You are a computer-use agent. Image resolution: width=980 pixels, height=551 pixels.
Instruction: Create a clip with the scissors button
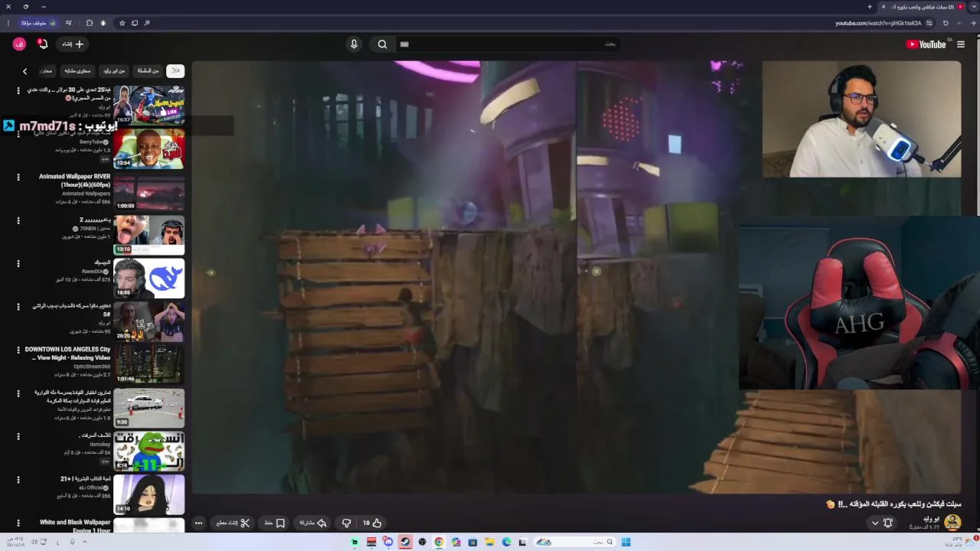234,523
